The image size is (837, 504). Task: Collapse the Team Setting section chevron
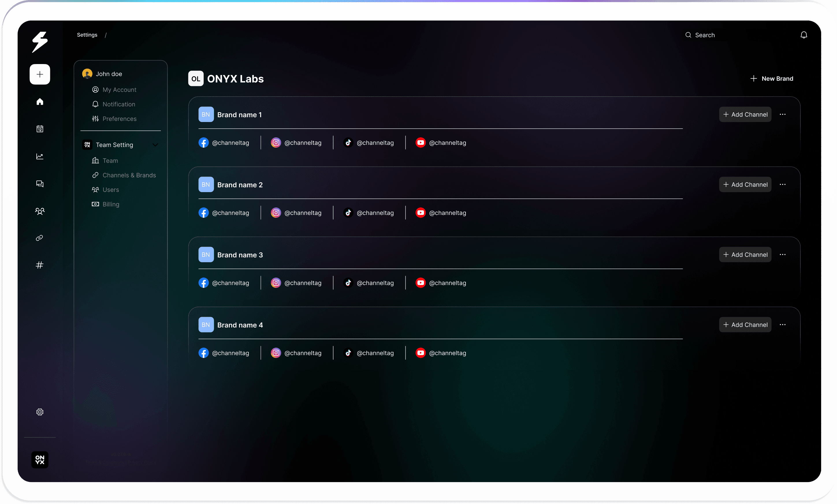155,145
